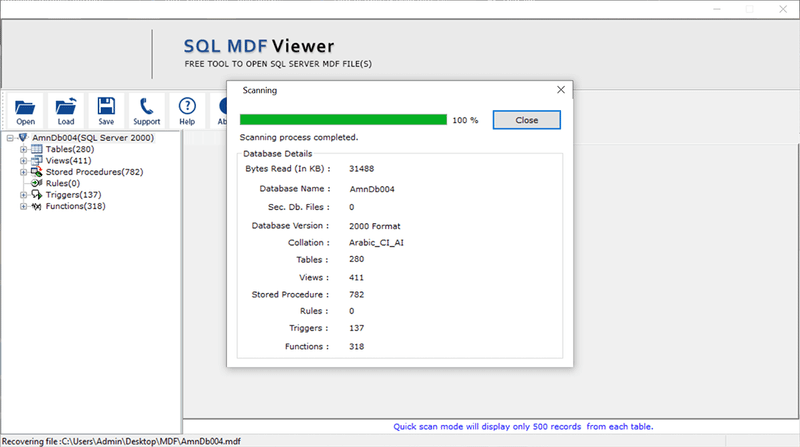This screenshot has height=447, width=800.
Task: Click the Functions icon in tree
Action: [x=36, y=206]
